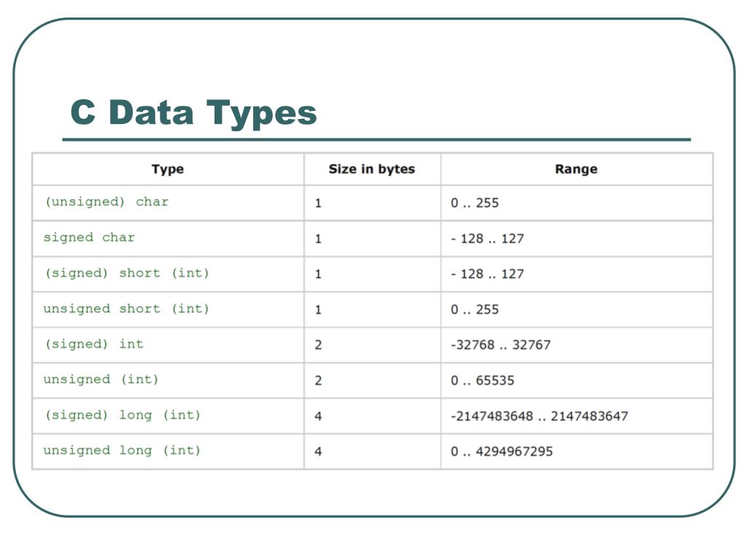
Task: Select size "2" in the unsigned (int) row
Action: click(x=318, y=381)
